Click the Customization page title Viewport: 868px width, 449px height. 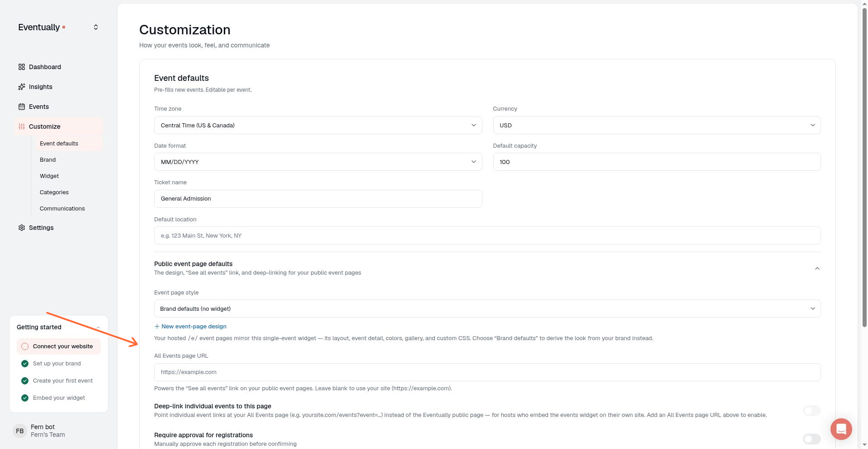coord(184,30)
